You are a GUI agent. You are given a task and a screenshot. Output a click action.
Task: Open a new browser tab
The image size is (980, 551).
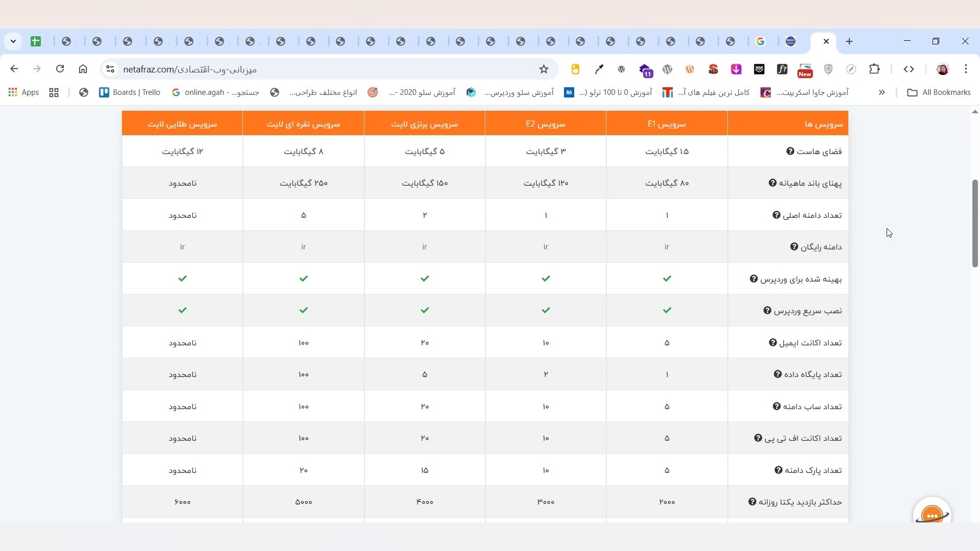(849, 41)
